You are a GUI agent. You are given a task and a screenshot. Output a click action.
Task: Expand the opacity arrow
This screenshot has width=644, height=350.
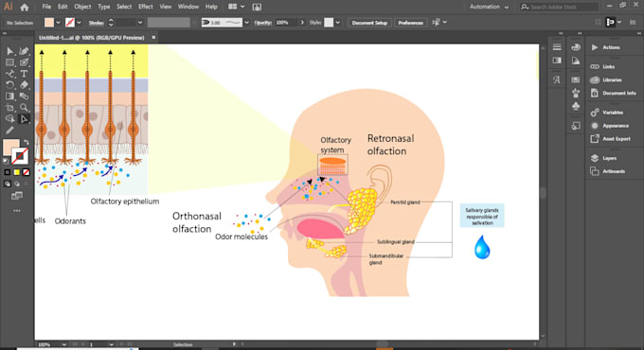(x=303, y=23)
